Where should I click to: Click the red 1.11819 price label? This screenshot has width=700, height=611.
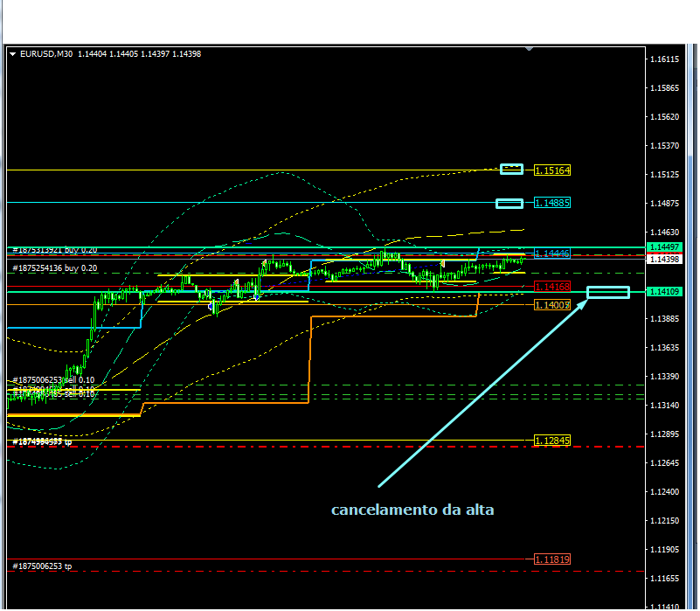pyautogui.click(x=552, y=559)
